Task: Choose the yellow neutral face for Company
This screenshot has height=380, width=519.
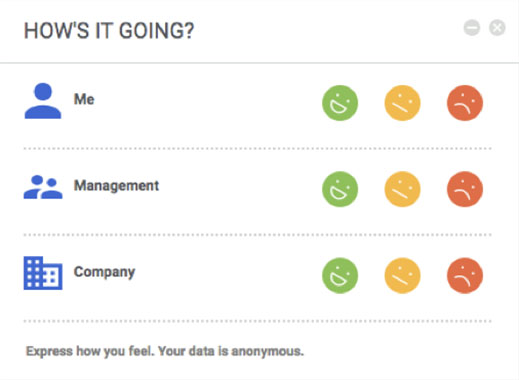Action: (x=402, y=275)
